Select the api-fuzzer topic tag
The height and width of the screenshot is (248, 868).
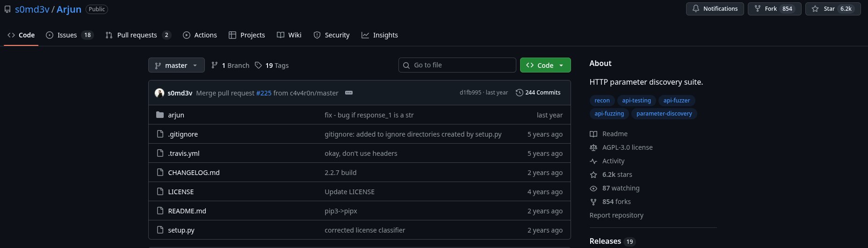(x=676, y=101)
